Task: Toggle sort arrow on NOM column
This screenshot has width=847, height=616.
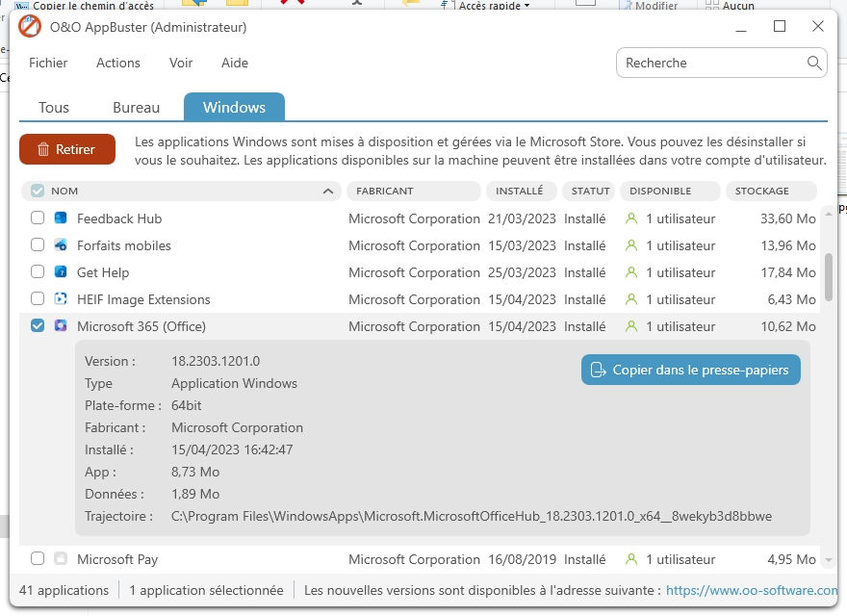Action: point(328,191)
